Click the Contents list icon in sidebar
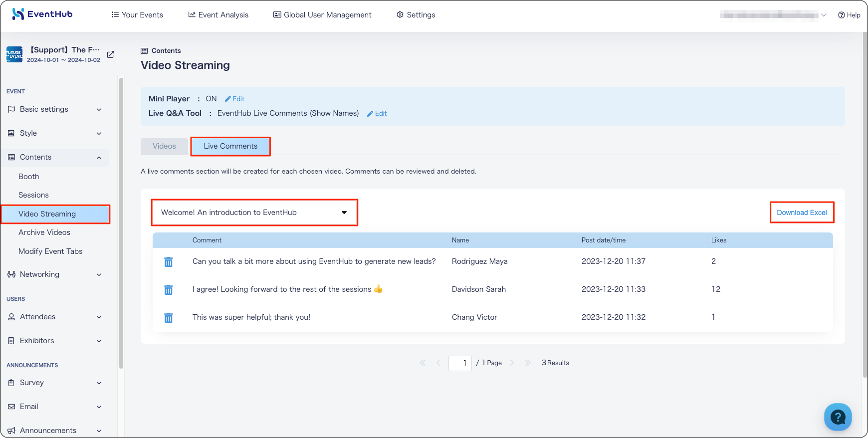 11,157
